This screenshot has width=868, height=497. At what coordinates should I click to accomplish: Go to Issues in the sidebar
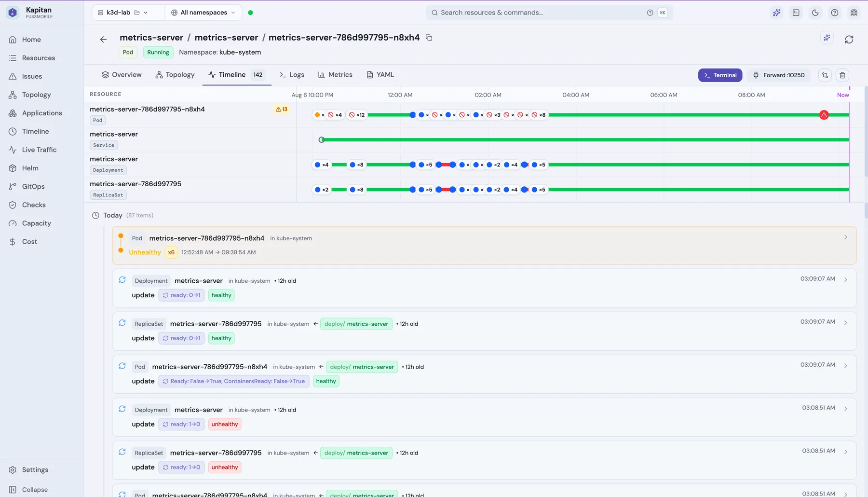(x=32, y=76)
